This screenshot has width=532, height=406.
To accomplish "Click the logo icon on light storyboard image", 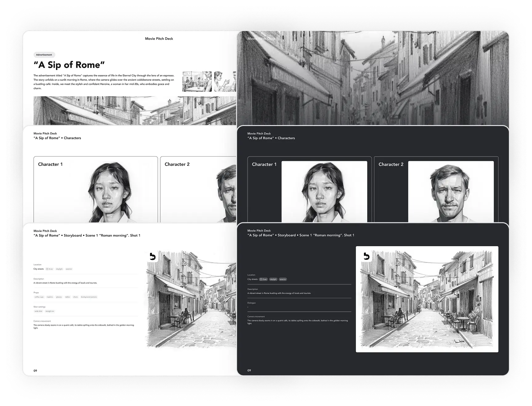I will tap(152, 256).
